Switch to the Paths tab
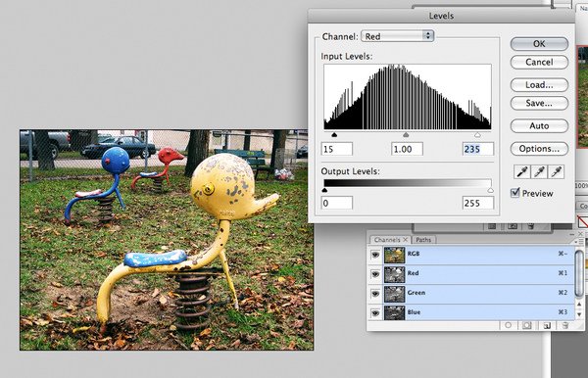588x378 pixels. 423,240
